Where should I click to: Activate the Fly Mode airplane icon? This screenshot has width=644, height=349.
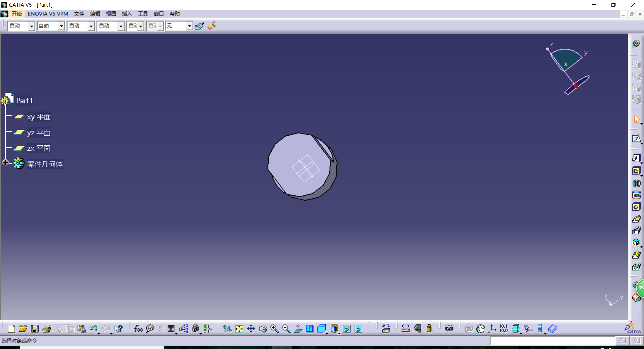point(227,329)
